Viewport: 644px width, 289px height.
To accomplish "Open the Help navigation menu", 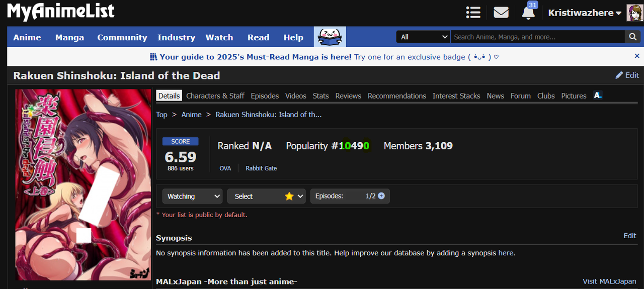I will (x=293, y=37).
